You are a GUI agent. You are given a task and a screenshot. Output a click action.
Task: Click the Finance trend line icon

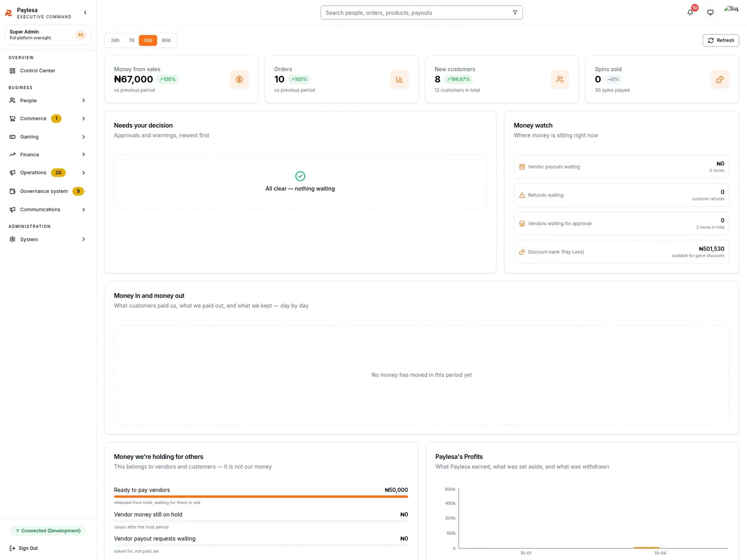pos(13,154)
